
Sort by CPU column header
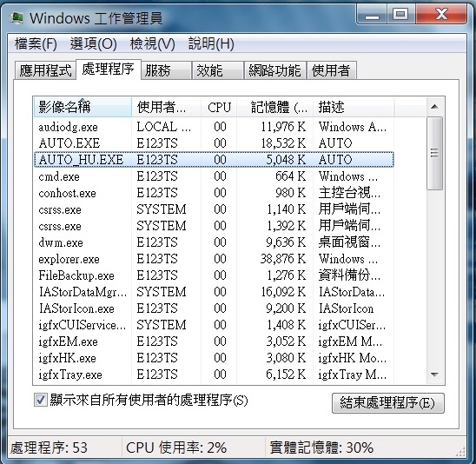point(219,107)
